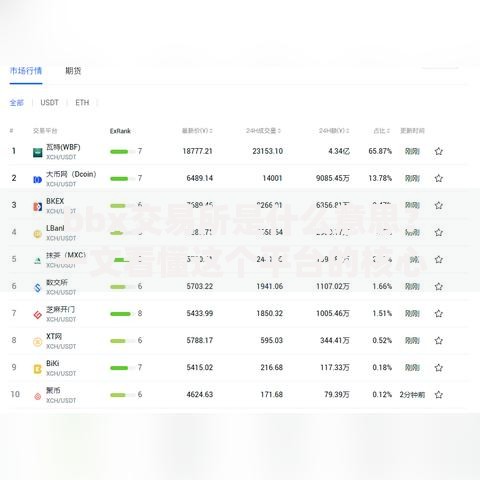Open the 大币网 (Dcoin) name link
This screenshot has width=480, height=480.
coord(71,174)
